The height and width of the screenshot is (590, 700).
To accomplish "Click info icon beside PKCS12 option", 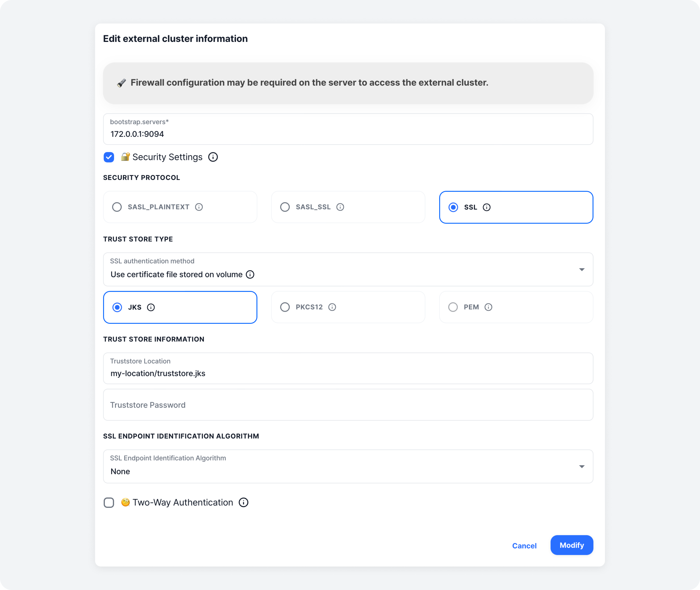I will point(332,307).
